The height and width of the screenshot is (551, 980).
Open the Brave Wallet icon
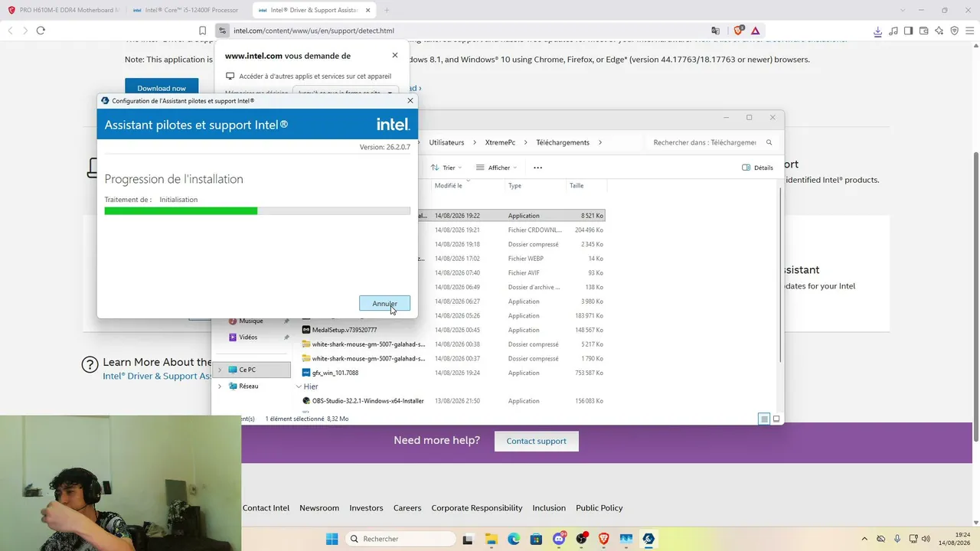pos(923,31)
